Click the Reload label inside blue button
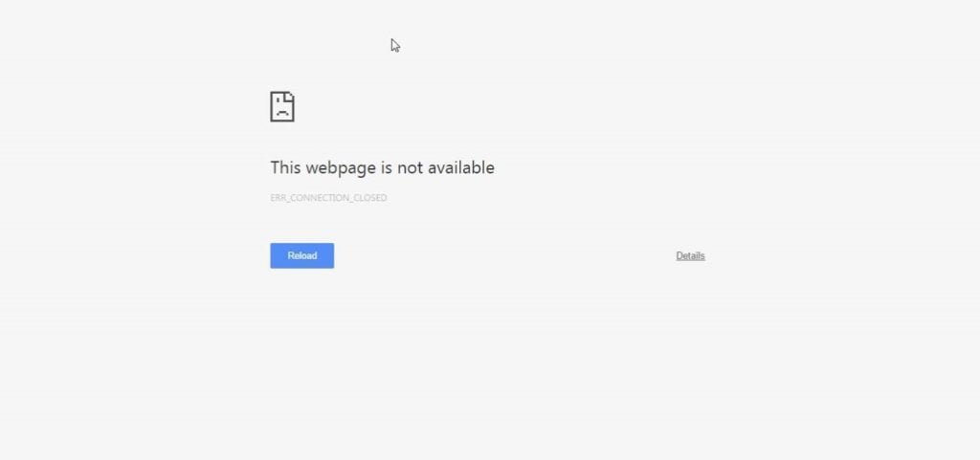This screenshot has width=980, height=460. [x=301, y=255]
